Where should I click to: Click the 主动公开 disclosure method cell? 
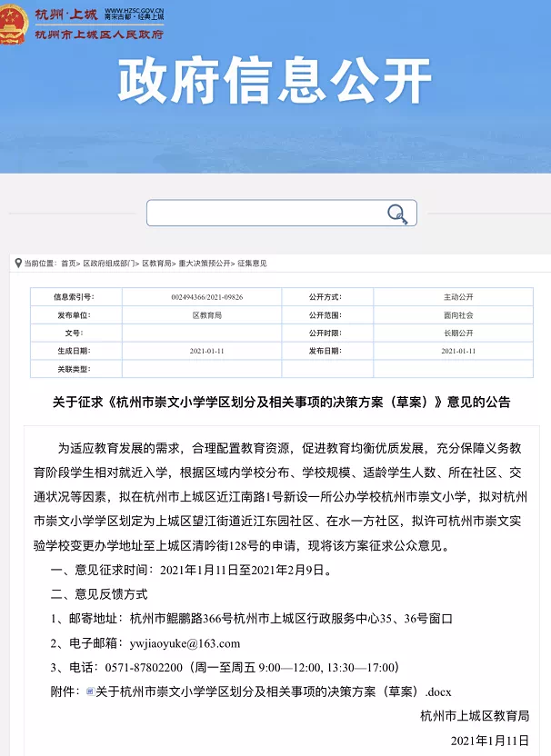click(458, 297)
